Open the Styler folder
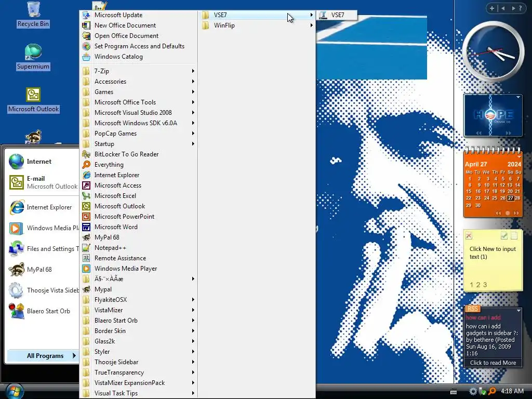The width and height of the screenshot is (532, 399). click(x=139, y=352)
